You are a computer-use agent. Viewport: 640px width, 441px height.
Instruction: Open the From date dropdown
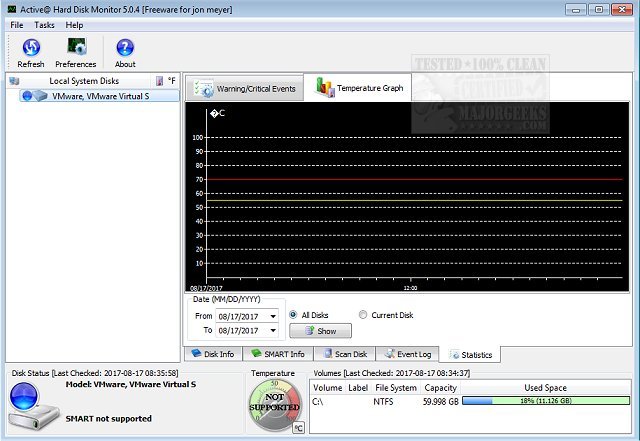[273, 316]
